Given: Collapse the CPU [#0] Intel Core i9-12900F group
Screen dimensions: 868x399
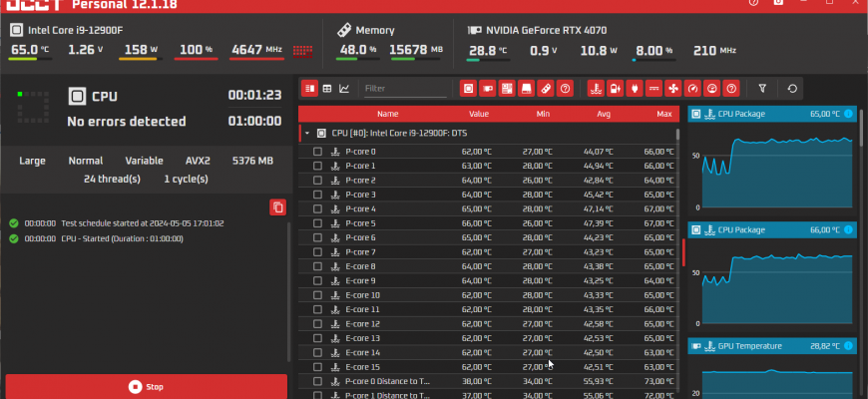Looking at the screenshot, I should (x=307, y=133).
